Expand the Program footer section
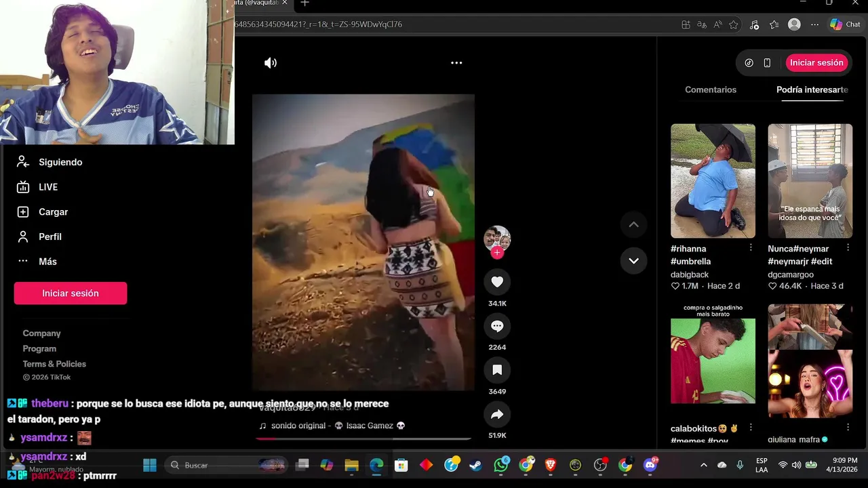Image resolution: width=868 pixels, height=488 pixels. click(39, 348)
